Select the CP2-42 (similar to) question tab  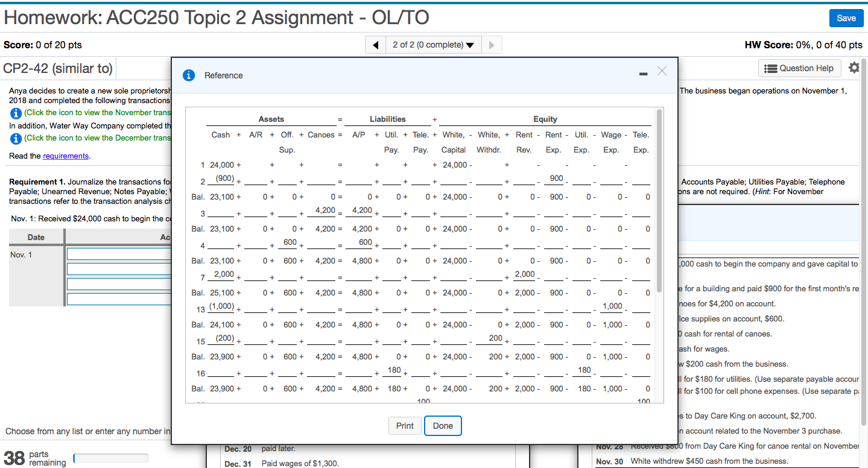57,68
